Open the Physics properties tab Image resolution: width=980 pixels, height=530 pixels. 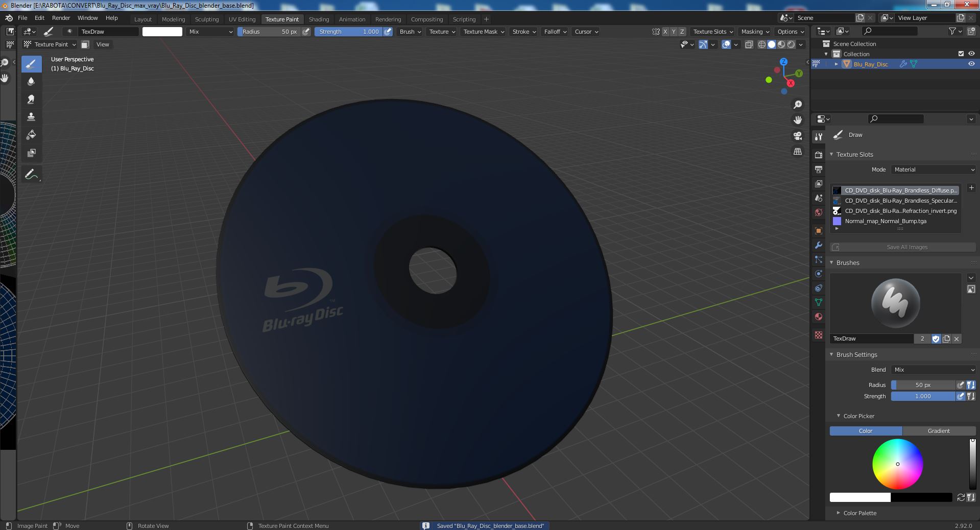(x=819, y=274)
